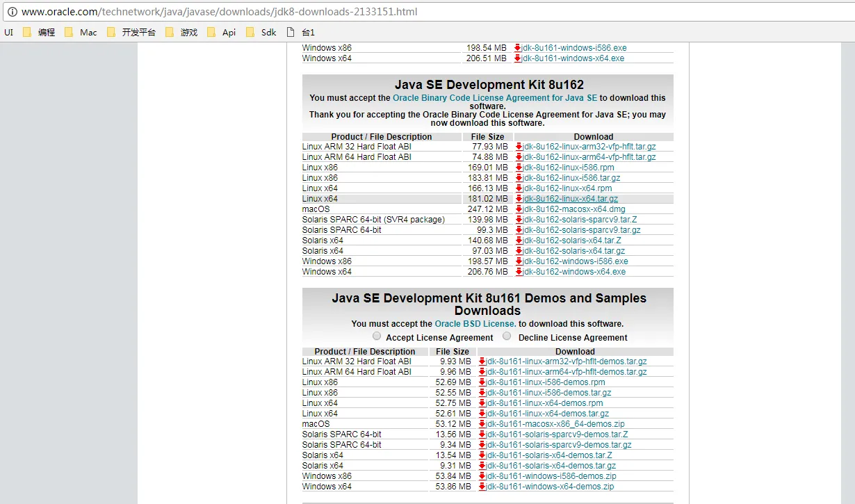855x504 pixels.
Task: Open the 编程 bookmark folder
Action: click(x=39, y=32)
